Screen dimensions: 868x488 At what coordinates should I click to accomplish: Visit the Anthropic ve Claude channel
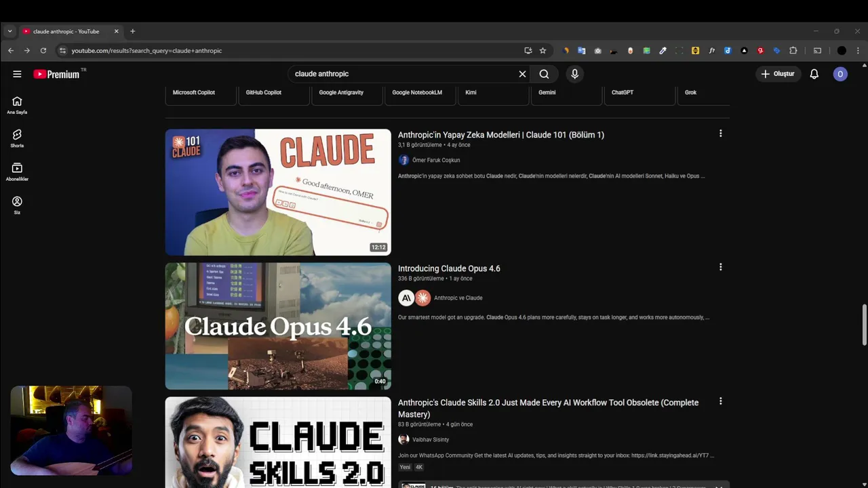pos(458,298)
